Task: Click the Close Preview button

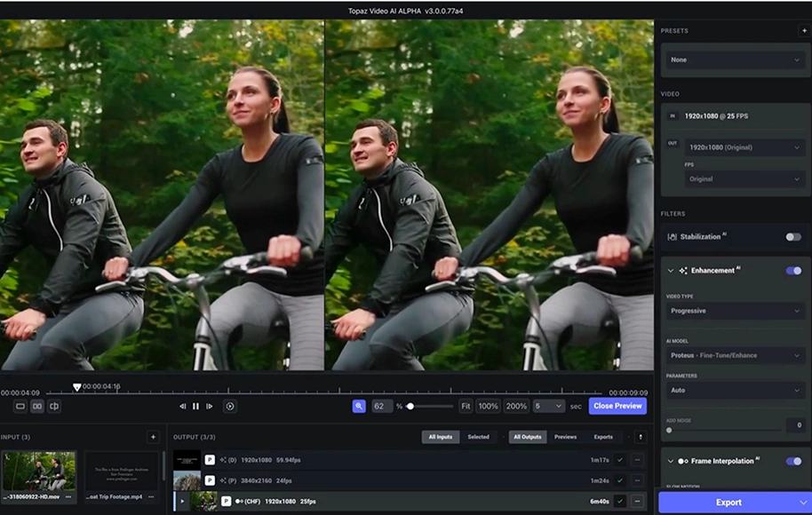Action: tap(617, 406)
